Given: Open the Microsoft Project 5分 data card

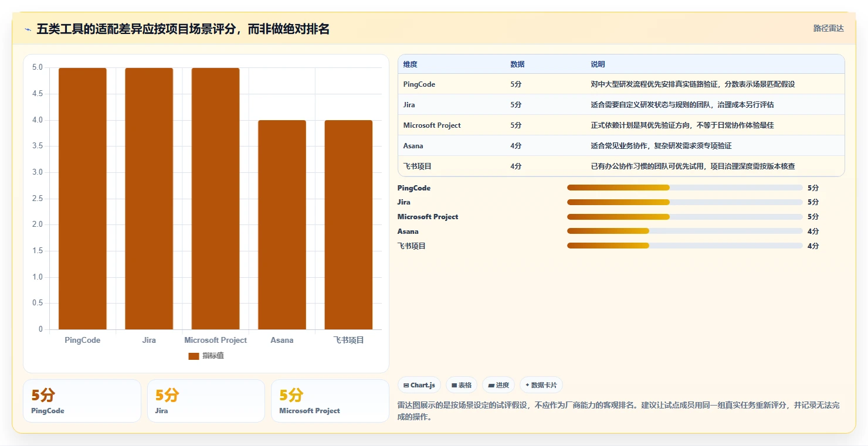Looking at the screenshot, I should pos(330,401).
